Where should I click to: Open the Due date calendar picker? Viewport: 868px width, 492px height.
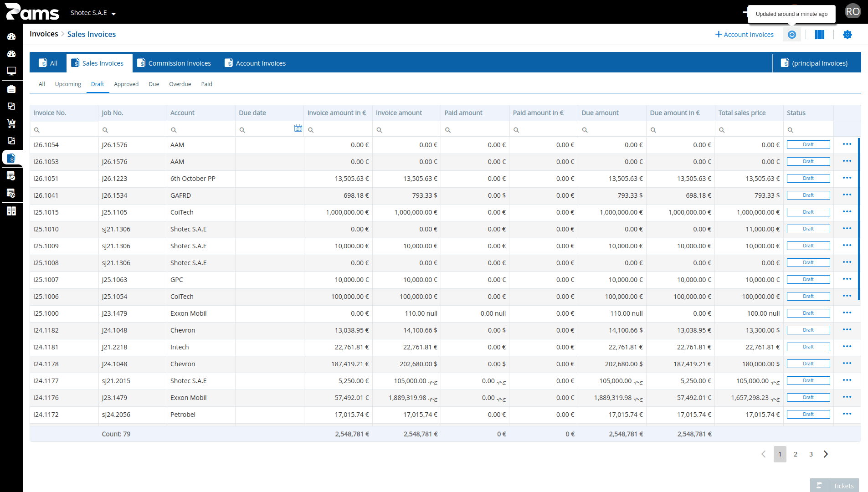point(298,128)
